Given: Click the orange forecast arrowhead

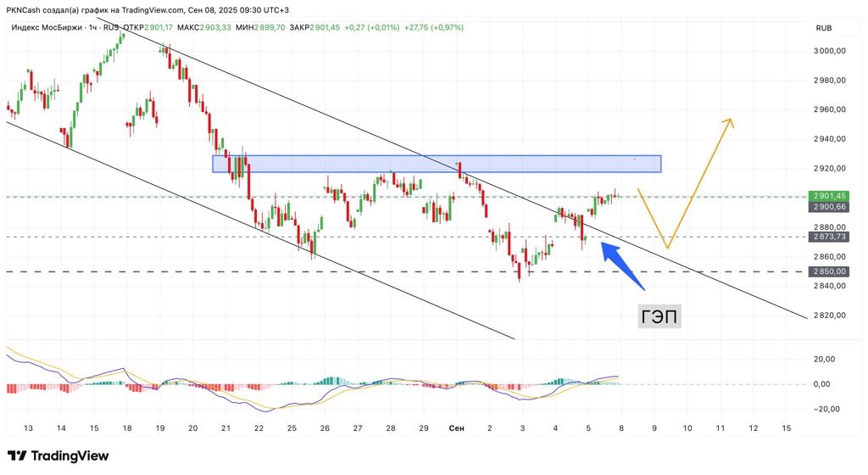Looking at the screenshot, I should 727,122.
